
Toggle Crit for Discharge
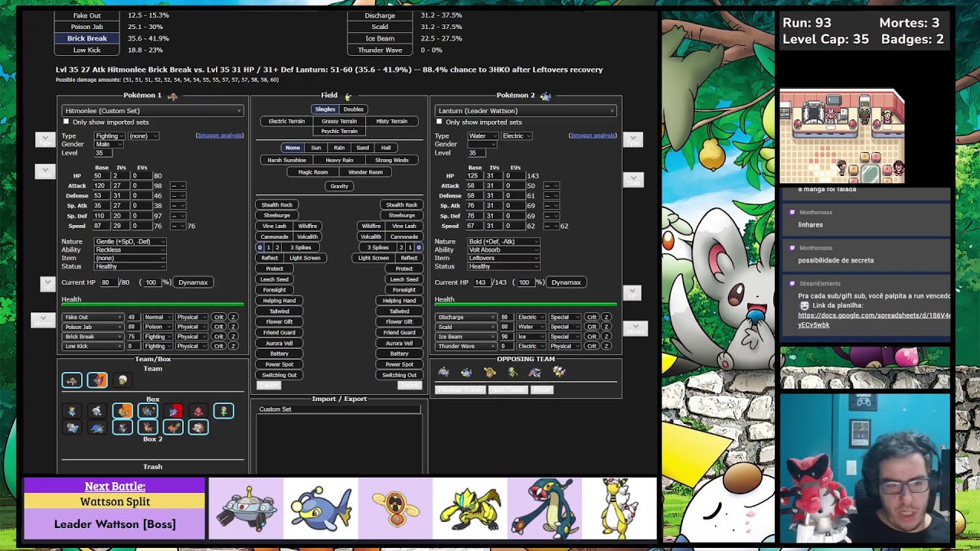(592, 318)
